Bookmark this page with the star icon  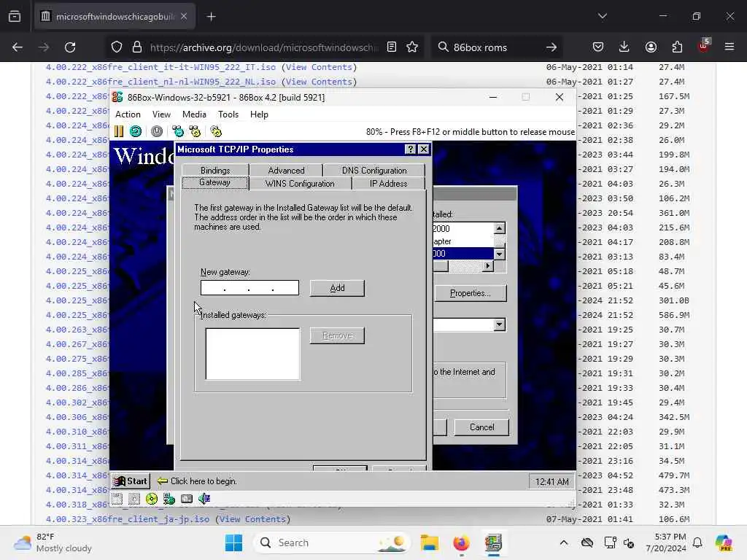click(412, 47)
